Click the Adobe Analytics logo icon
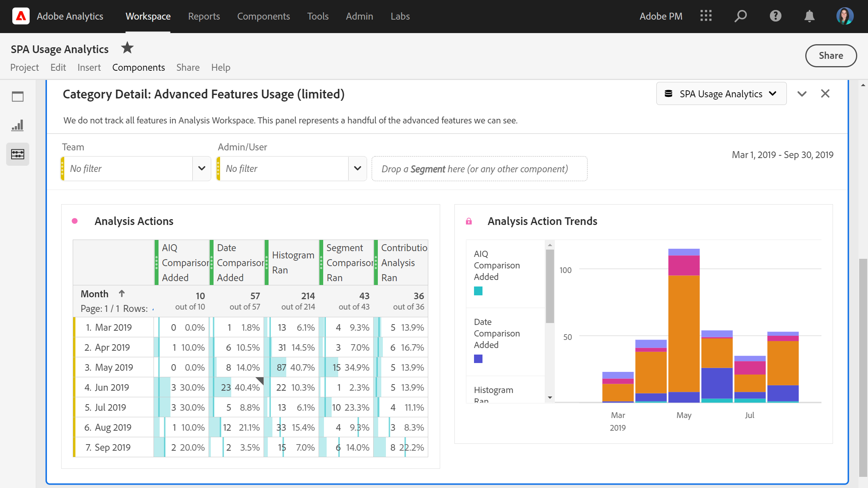Viewport: 868px width, 488px height. point(21,16)
